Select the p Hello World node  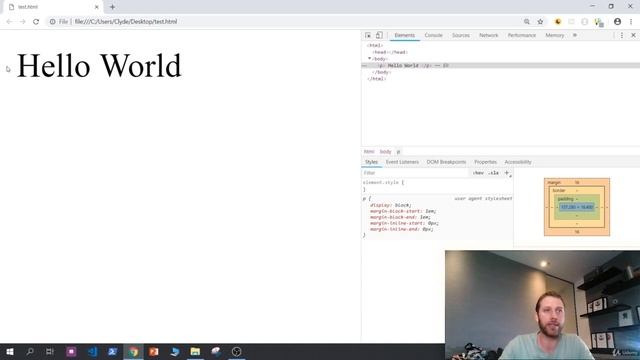pos(500,65)
